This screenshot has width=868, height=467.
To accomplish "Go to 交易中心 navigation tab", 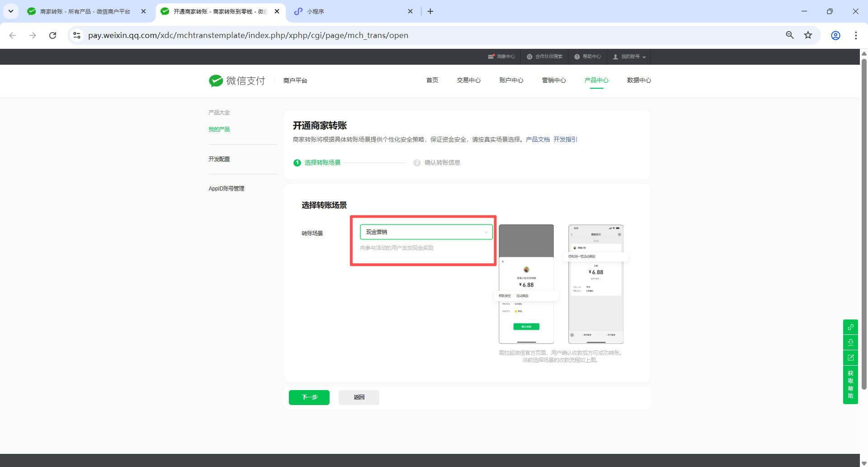I will tap(468, 81).
